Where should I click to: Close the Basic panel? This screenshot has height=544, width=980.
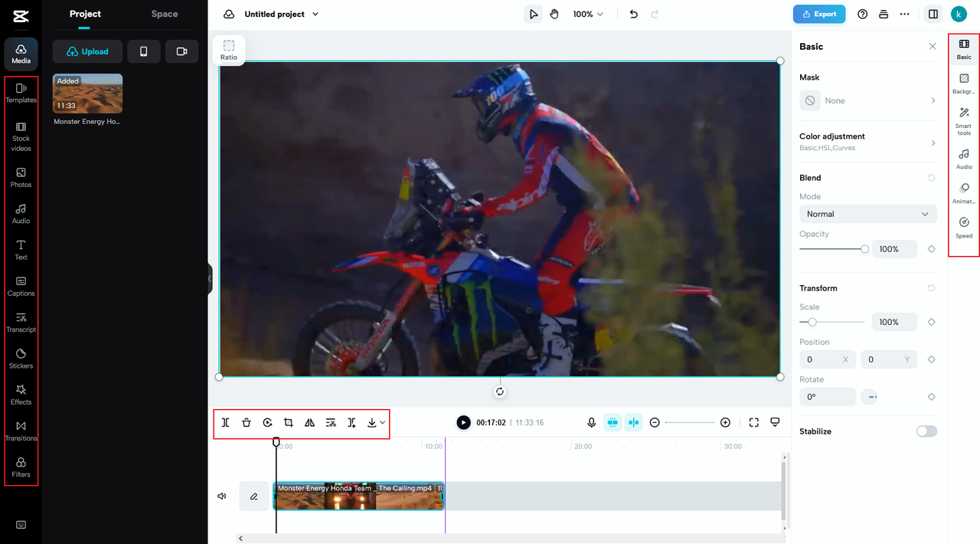coord(933,46)
